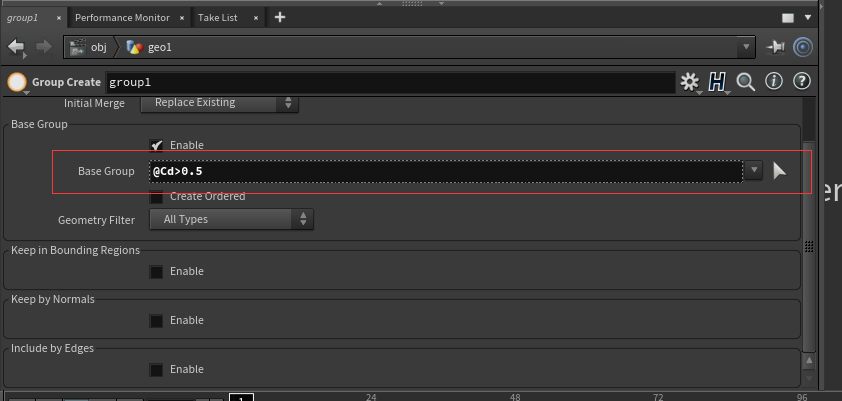
Task: Click the blue circular follow-selection icon
Action: [x=803, y=47]
